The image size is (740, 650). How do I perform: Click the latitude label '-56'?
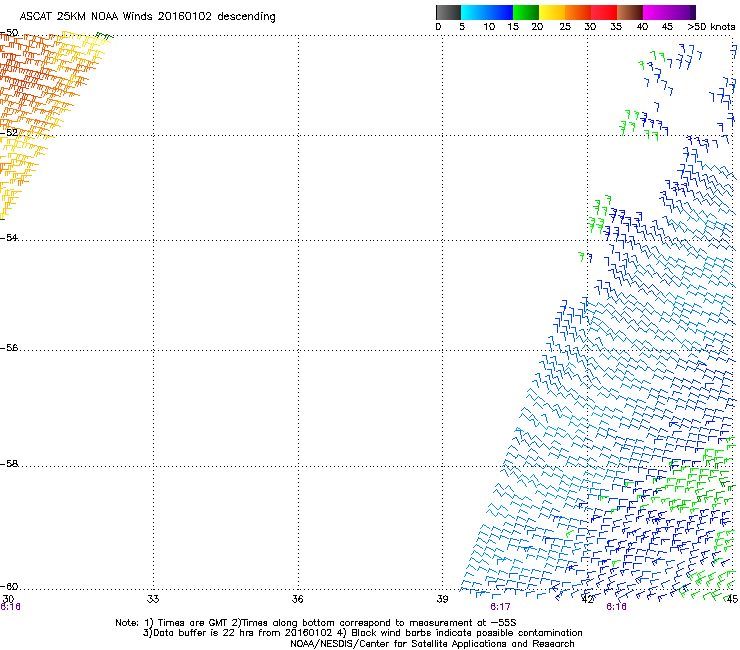(x=9, y=347)
